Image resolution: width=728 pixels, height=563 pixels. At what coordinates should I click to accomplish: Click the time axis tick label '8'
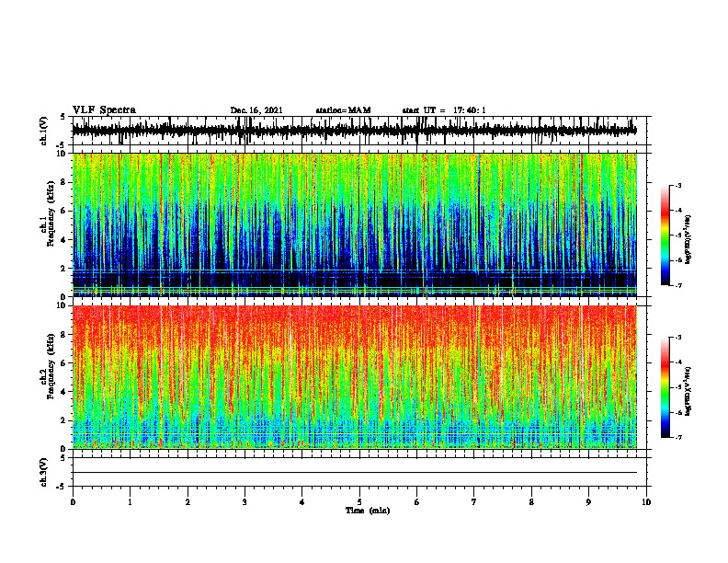pos(531,502)
